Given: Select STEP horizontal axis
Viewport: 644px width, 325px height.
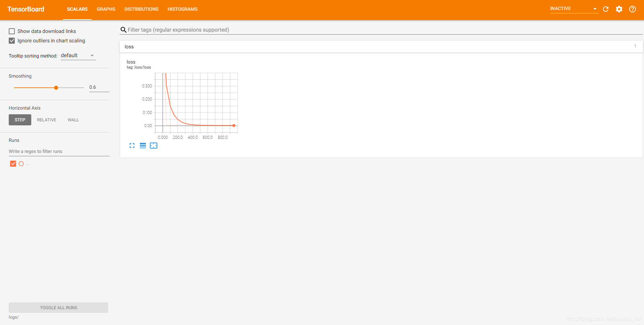Looking at the screenshot, I should point(20,120).
